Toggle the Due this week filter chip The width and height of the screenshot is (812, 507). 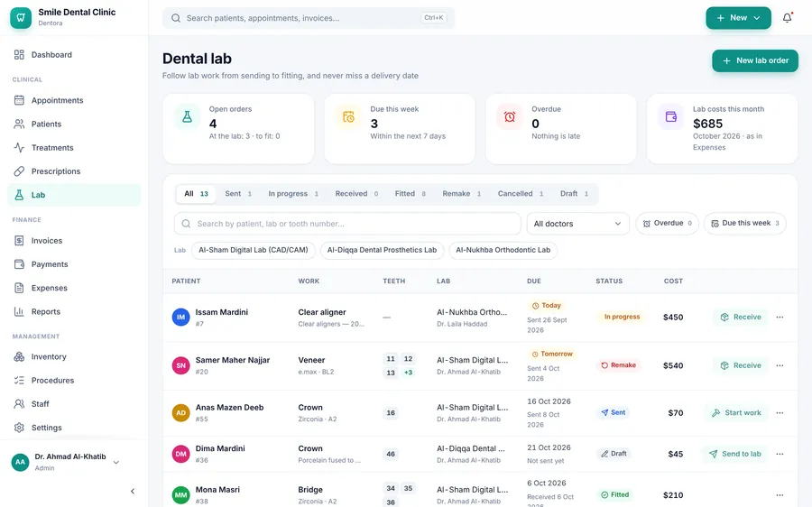click(744, 223)
